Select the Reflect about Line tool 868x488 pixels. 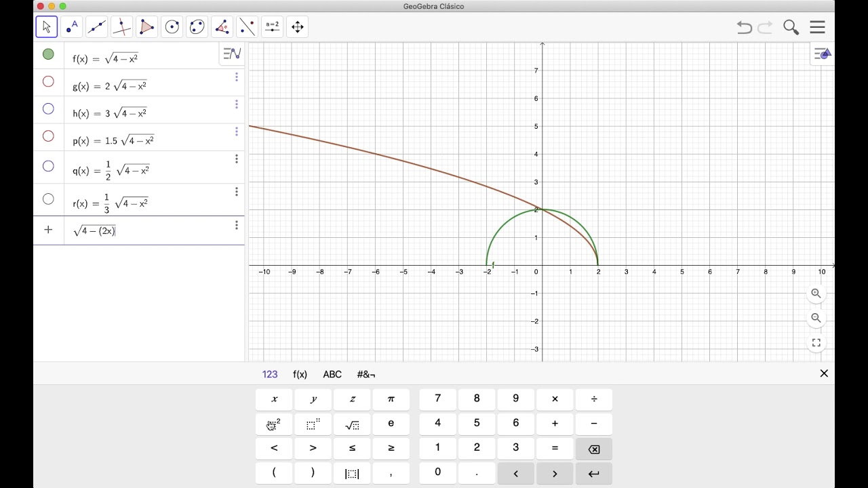tap(248, 27)
